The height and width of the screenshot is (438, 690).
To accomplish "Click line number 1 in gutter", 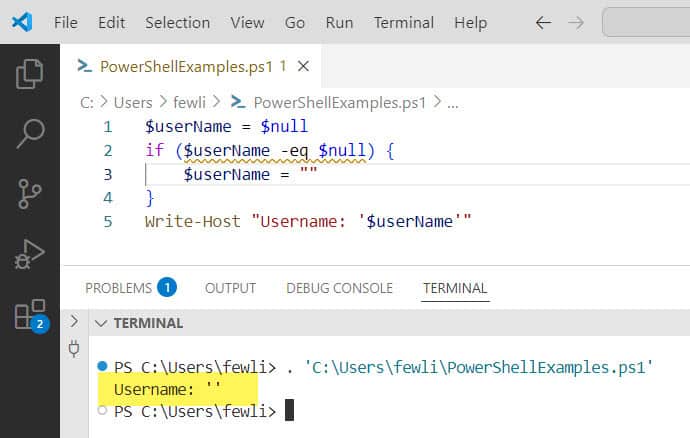I will point(108,127).
